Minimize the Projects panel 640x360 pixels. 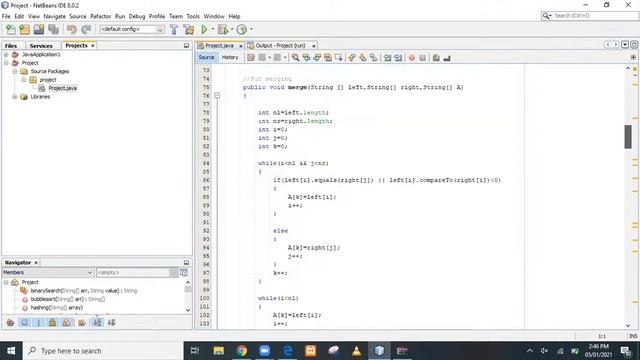pos(187,46)
